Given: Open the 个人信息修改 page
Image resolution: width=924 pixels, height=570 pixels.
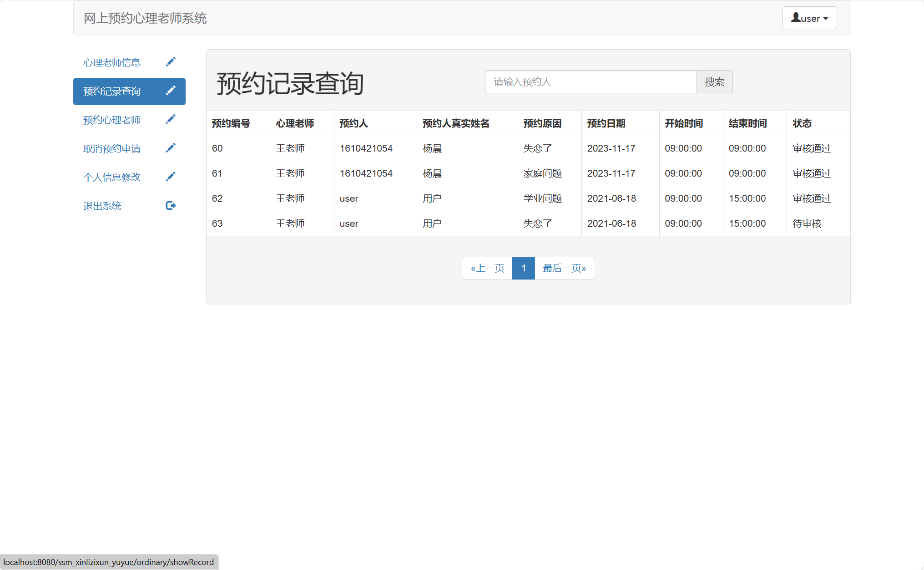Looking at the screenshot, I should pyautogui.click(x=112, y=177).
